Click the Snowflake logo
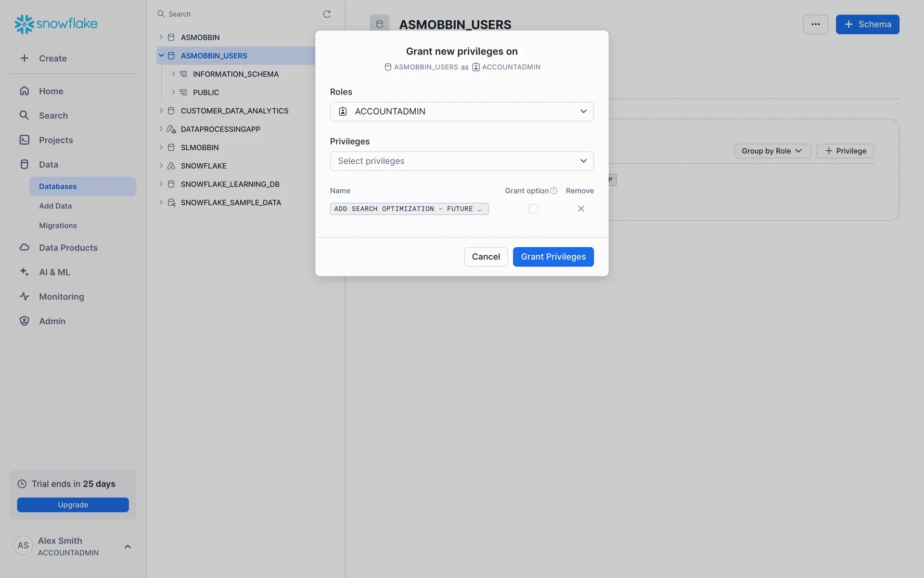 click(x=56, y=24)
